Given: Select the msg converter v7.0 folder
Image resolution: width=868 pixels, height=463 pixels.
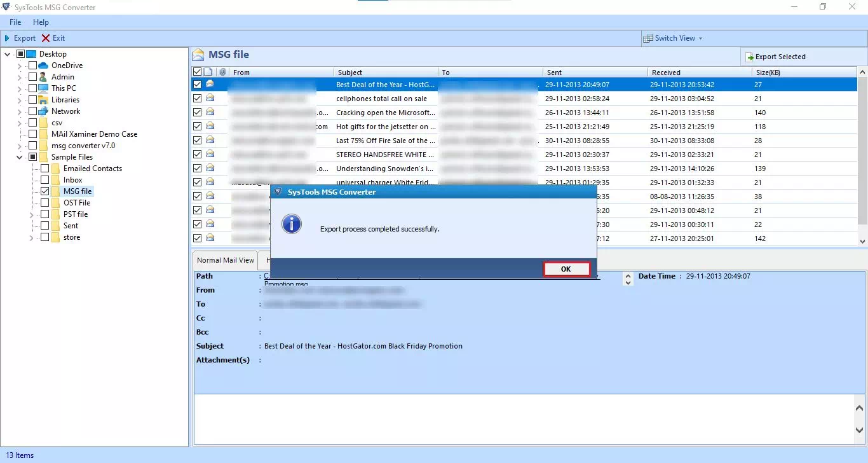Looking at the screenshot, I should [83, 146].
